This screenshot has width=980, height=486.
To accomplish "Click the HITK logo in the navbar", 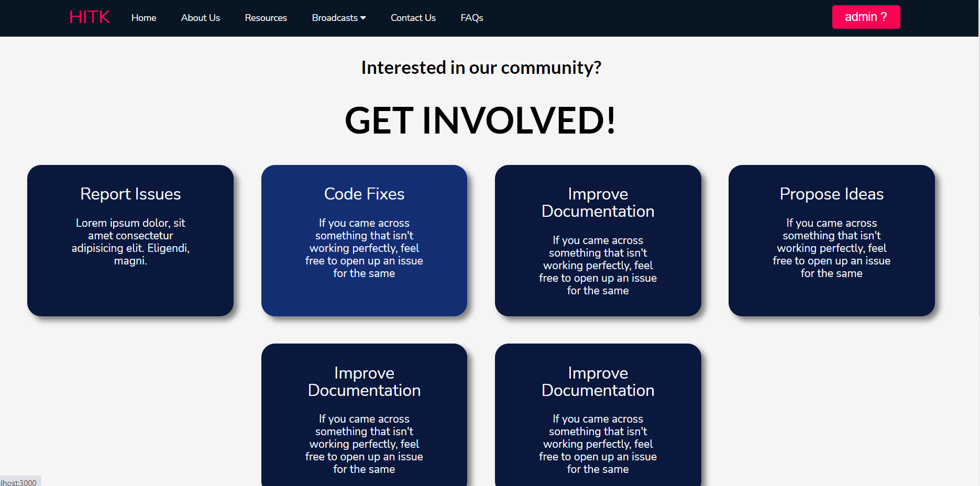I will click(89, 17).
